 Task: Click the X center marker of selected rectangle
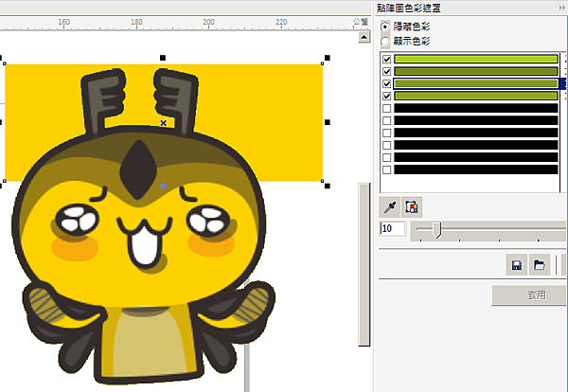[x=164, y=123]
